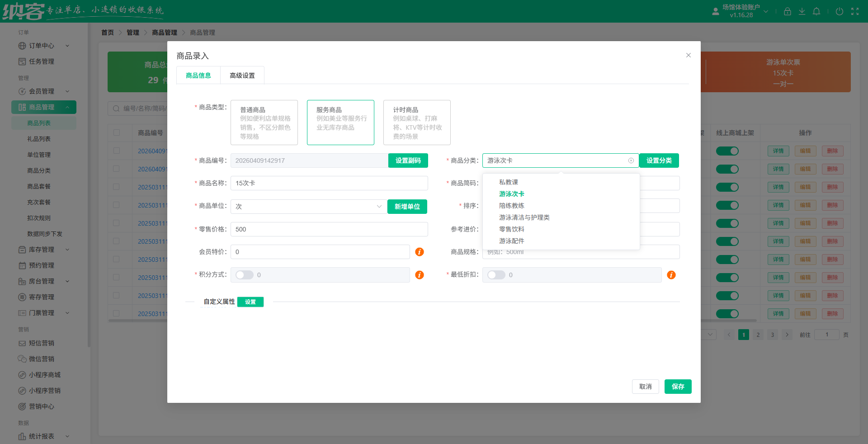Select the 计时商品 product type

click(416, 123)
